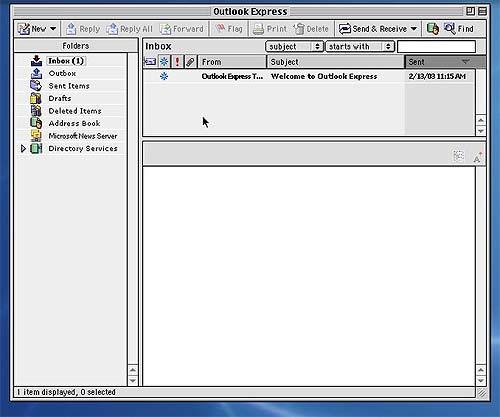
Task: Select the Deleted Items folder icon
Action: coord(36,111)
